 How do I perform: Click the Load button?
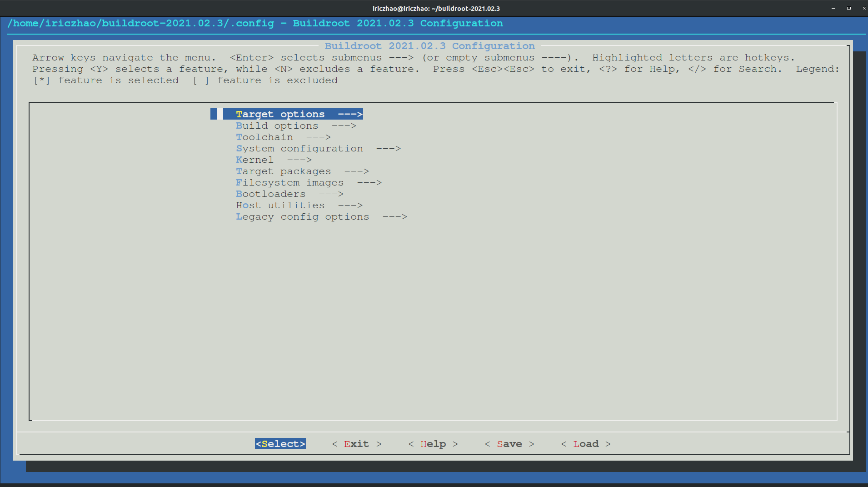(x=586, y=444)
